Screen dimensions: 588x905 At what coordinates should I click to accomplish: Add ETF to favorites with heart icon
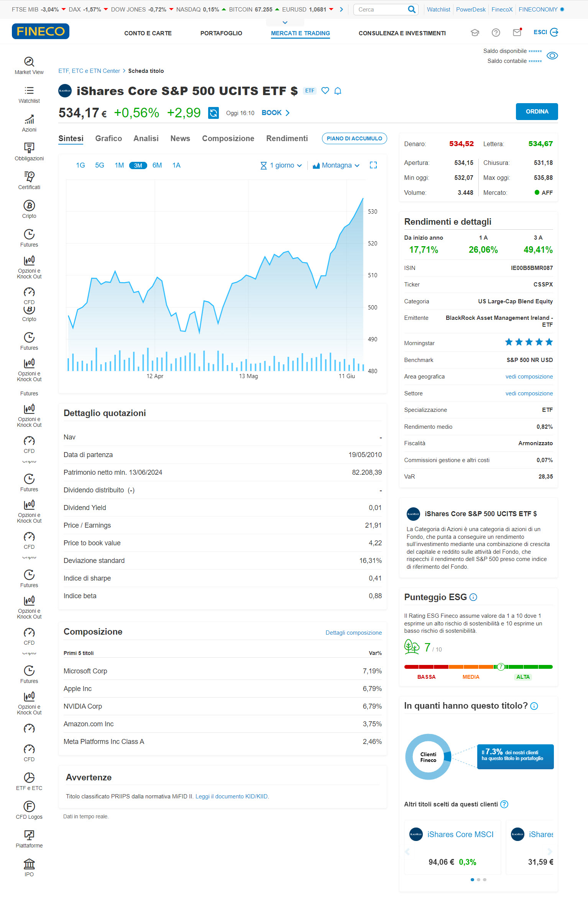(325, 90)
